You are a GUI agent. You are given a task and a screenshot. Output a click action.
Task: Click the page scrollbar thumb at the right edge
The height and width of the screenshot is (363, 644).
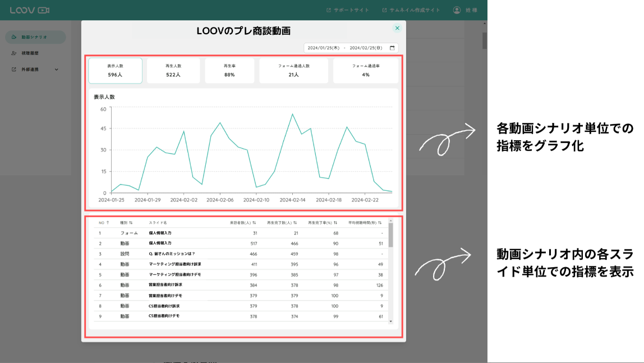click(x=485, y=40)
